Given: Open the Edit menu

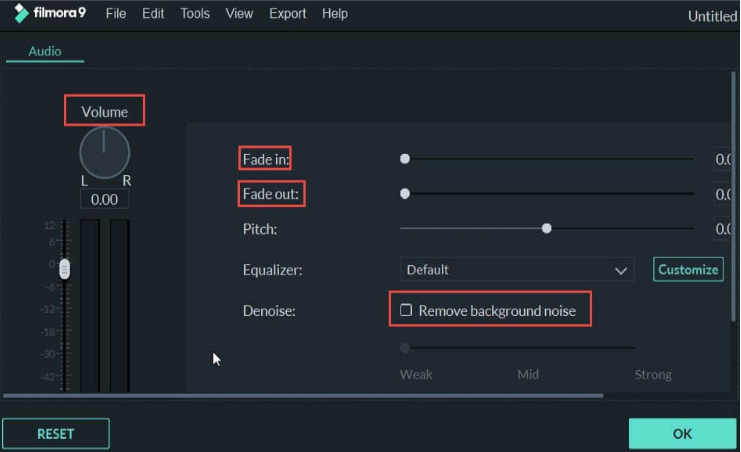Looking at the screenshot, I should point(153,14).
